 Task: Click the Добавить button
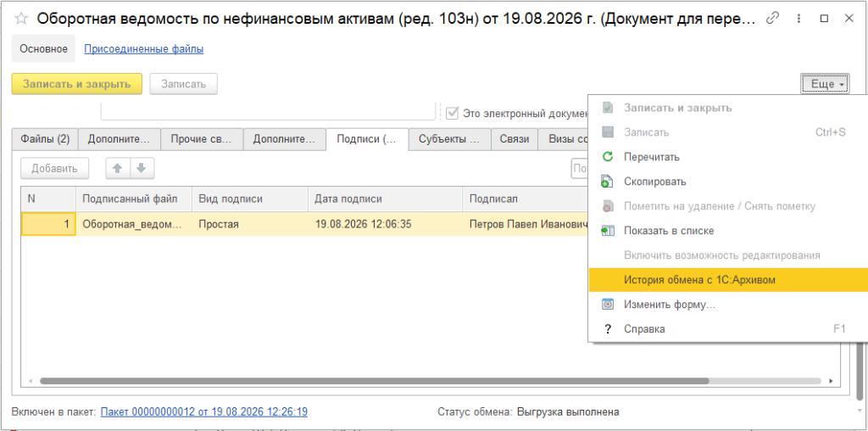pyautogui.click(x=55, y=168)
